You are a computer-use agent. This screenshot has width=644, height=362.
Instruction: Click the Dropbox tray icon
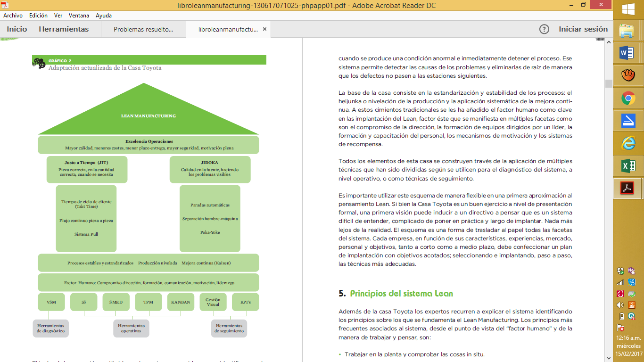[621, 271]
